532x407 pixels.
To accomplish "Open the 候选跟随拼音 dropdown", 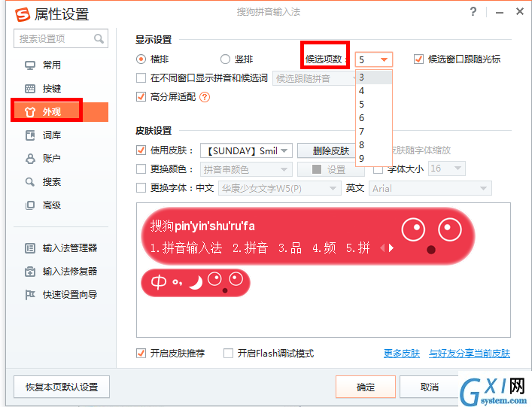I will pos(314,79).
